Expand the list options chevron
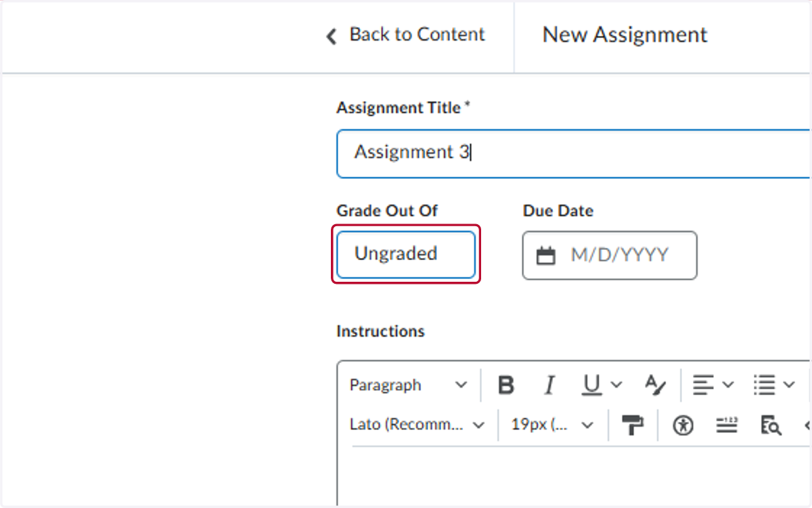The image size is (812, 508). pos(789,385)
